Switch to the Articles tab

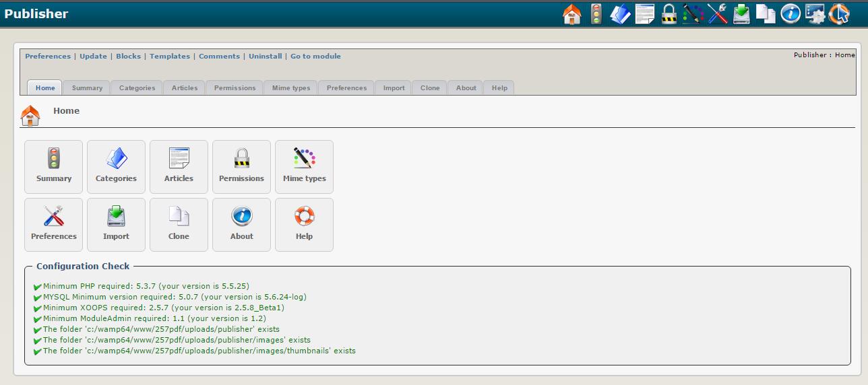[x=185, y=87]
